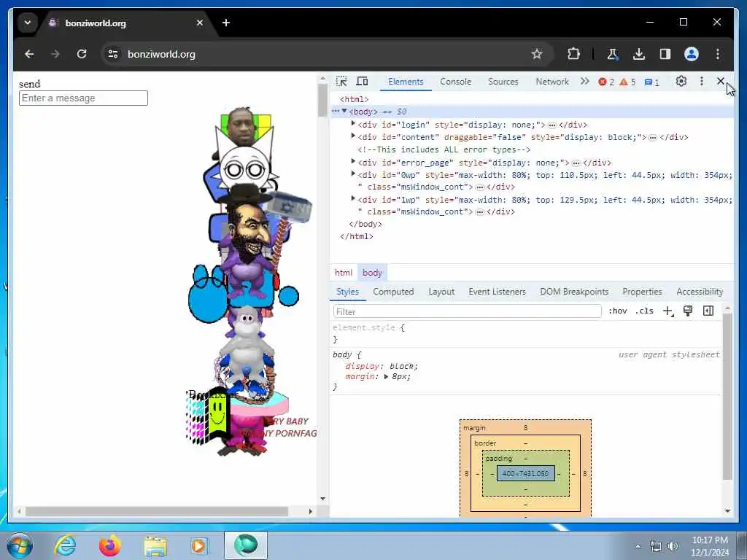Click the styles pane vertical scrollbar

tap(727, 397)
